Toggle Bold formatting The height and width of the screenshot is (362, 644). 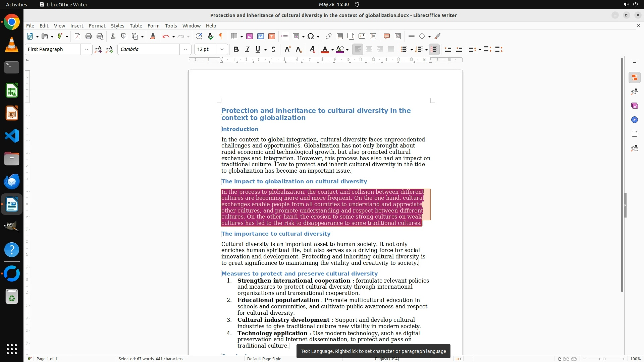click(236, 49)
